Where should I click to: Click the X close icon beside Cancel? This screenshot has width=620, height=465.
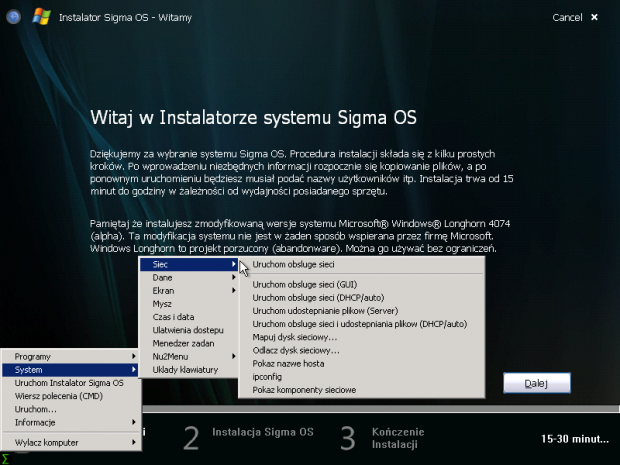(594, 17)
